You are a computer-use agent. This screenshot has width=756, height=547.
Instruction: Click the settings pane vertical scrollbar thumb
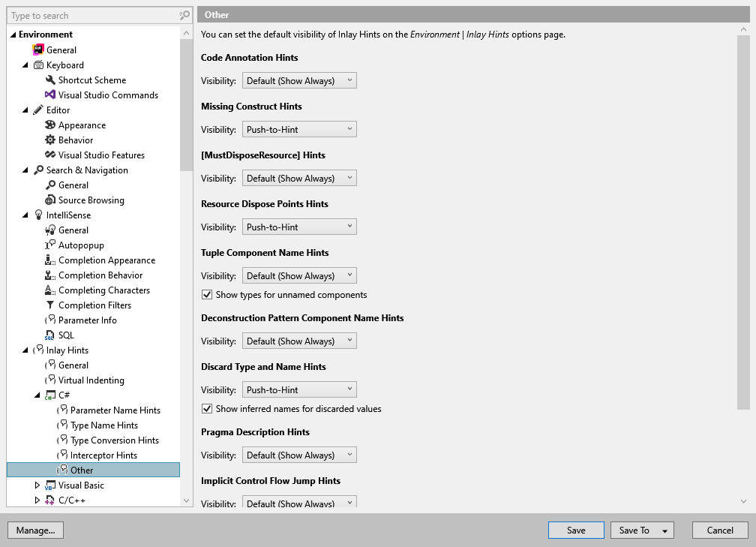(x=743, y=222)
